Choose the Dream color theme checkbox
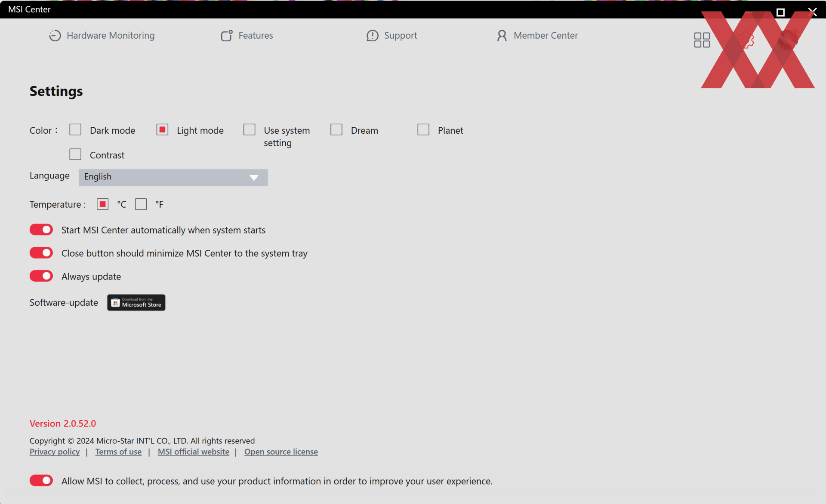This screenshot has height=504, width=826. (336, 129)
